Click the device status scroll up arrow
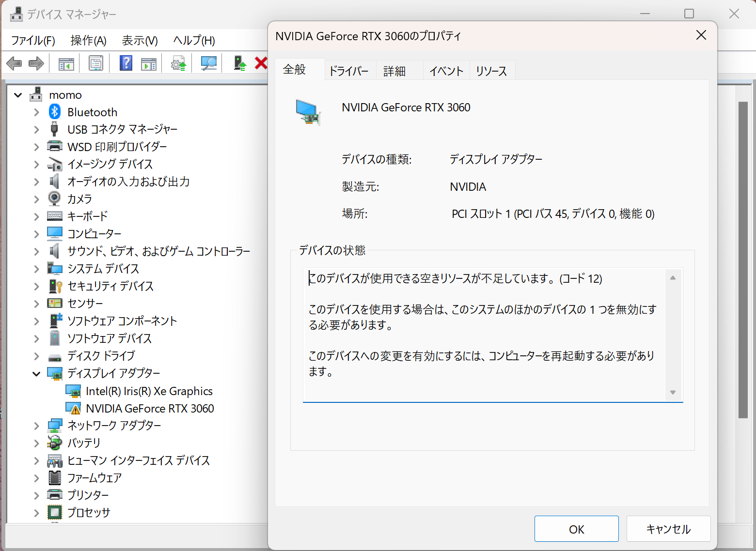 [673, 277]
